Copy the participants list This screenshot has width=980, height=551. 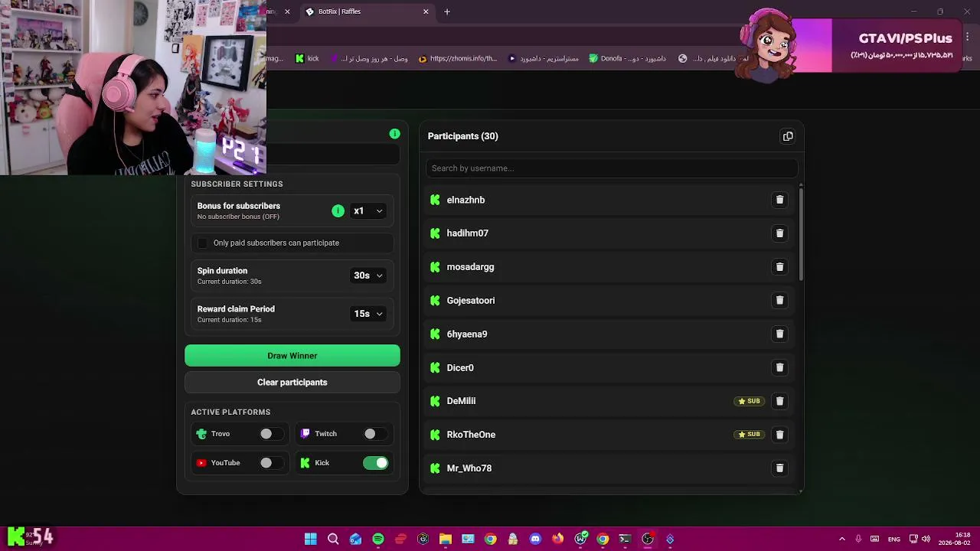[x=788, y=136]
